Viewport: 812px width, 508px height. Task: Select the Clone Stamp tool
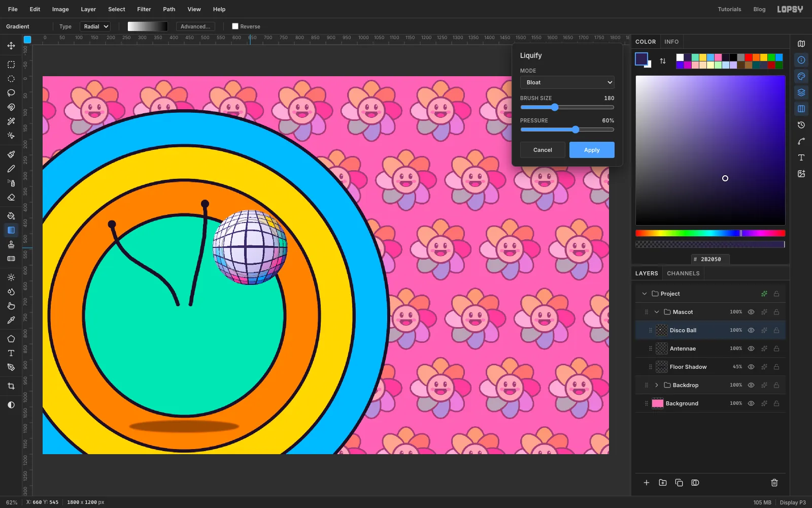coord(11,244)
